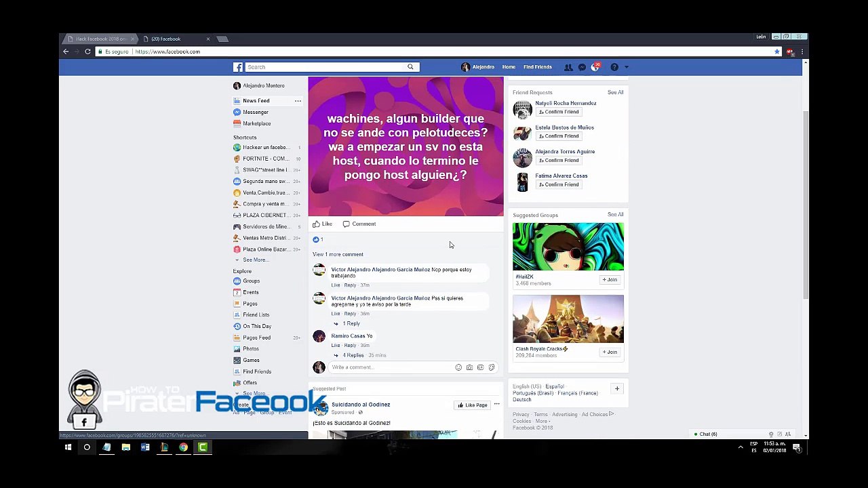This screenshot has height=488, width=868.
Task: Click the Write a comment field
Action: pos(390,367)
